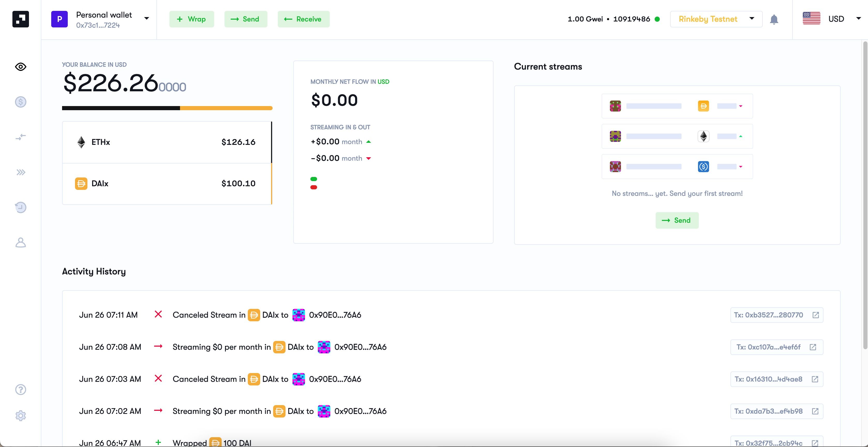Click the $0.00 monthly net flow value
This screenshot has width=868, height=447.
[334, 100]
